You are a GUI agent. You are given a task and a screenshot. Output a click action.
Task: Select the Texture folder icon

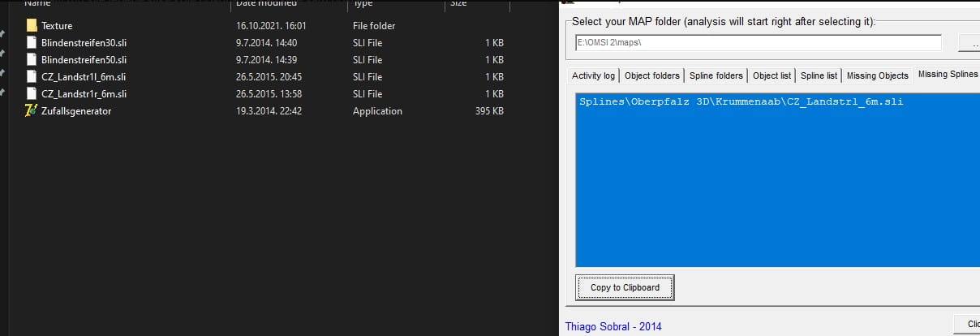coord(32,26)
